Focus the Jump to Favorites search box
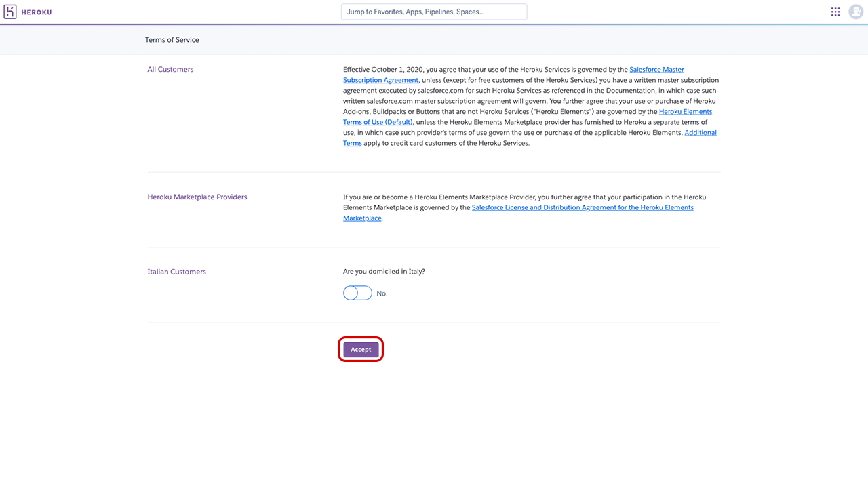Image resolution: width=868 pixels, height=488 pixels. coord(434,12)
